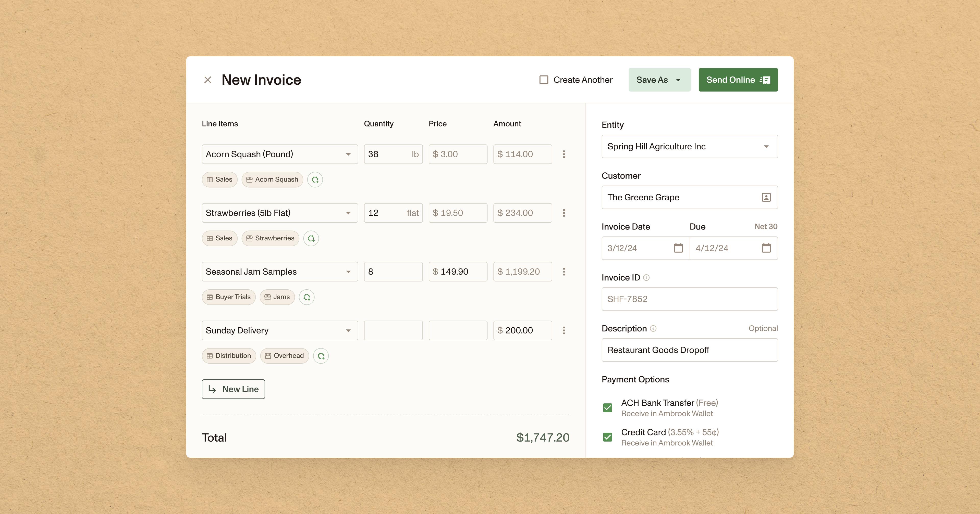Add a New Line item
Image resolution: width=980 pixels, height=514 pixels.
tap(233, 389)
